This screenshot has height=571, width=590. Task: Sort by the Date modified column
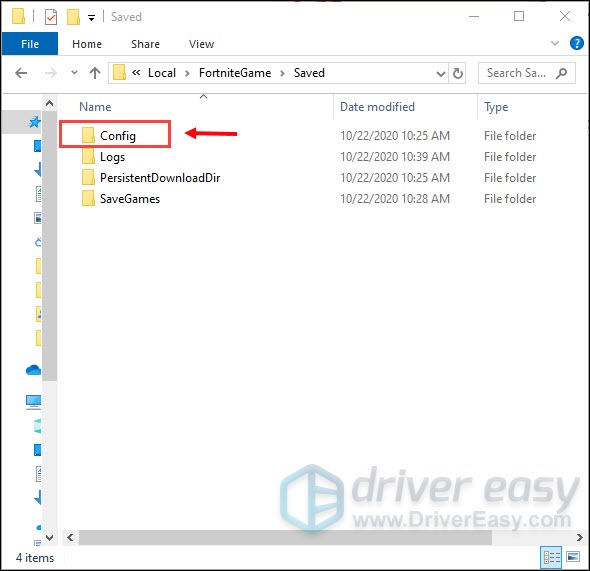(x=377, y=107)
